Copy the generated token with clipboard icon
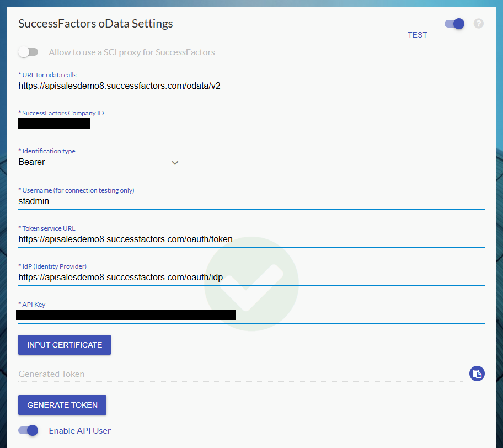 [477, 374]
